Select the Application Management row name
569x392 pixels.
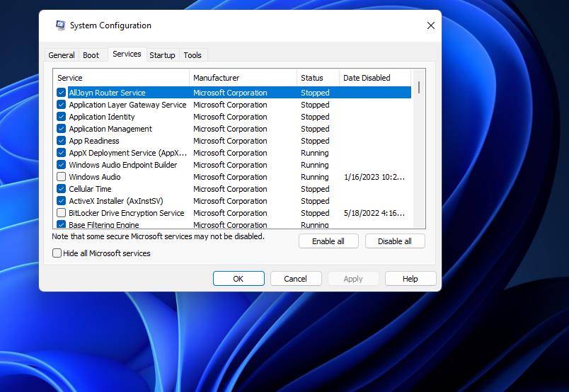110,129
